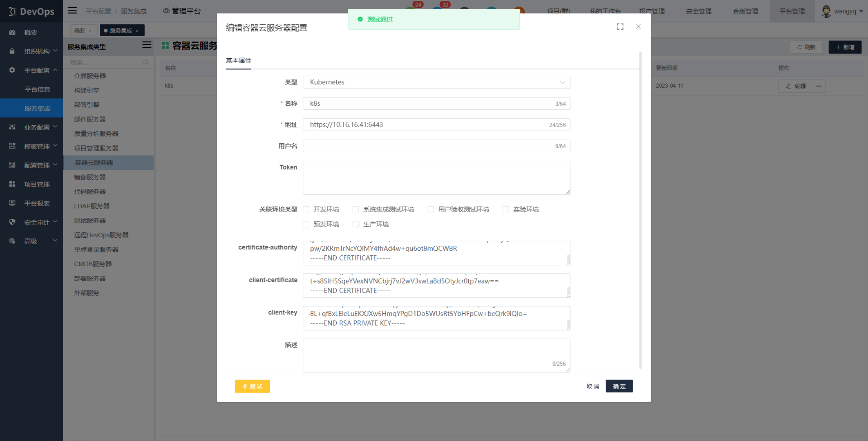Click the hamburger menu icon beside DevOps logo
868x441 pixels.
(x=72, y=10)
